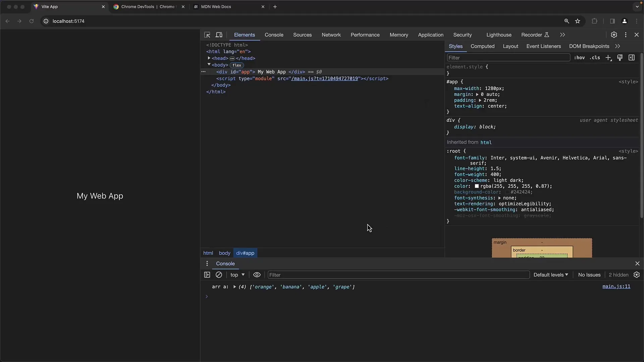The image size is (644, 362).
Task: Open DevTools settings gear
Action: pyautogui.click(x=614, y=35)
